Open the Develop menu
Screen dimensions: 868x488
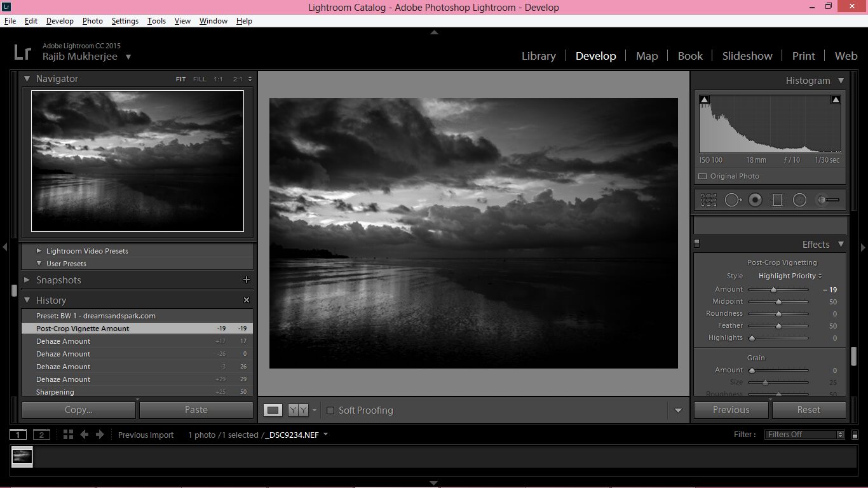(60, 21)
